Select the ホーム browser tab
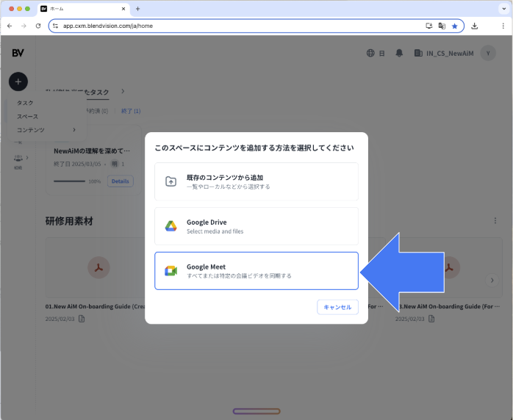Viewport: 513px width, 420px height. (84, 9)
